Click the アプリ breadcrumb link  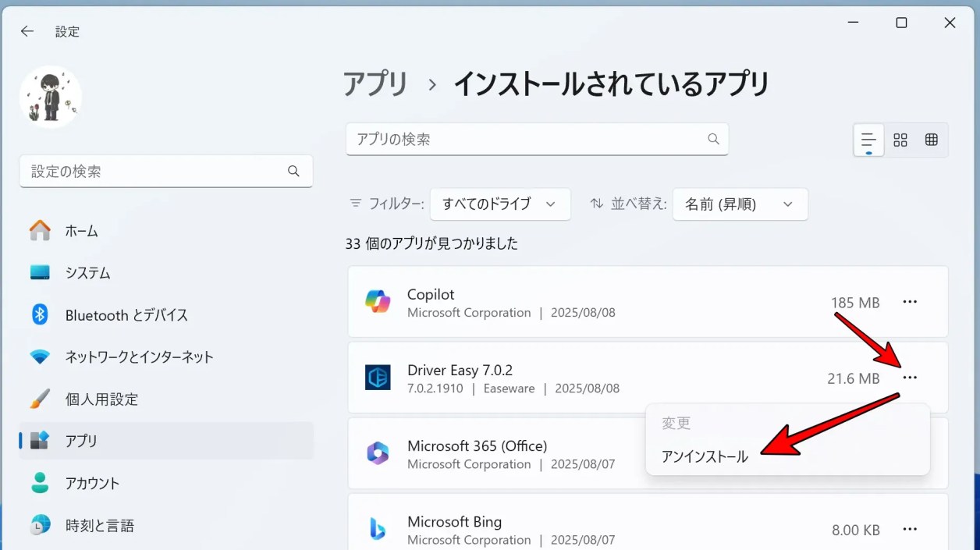click(376, 83)
